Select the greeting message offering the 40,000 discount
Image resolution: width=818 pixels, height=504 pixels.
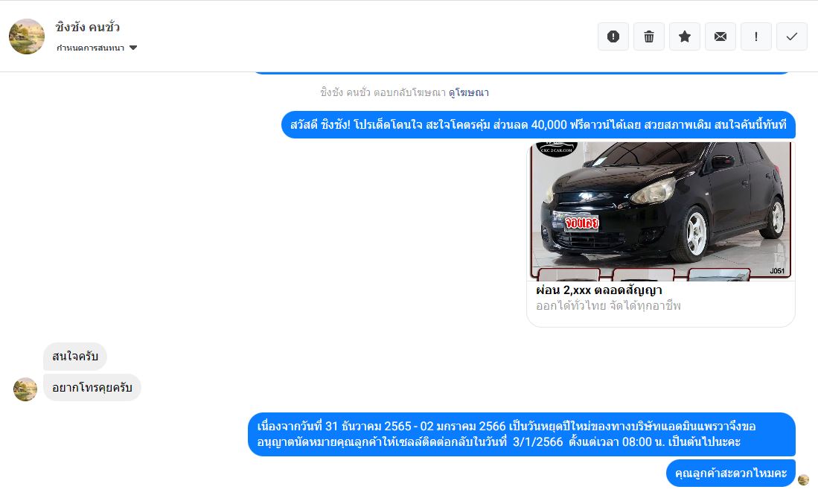click(x=538, y=124)
